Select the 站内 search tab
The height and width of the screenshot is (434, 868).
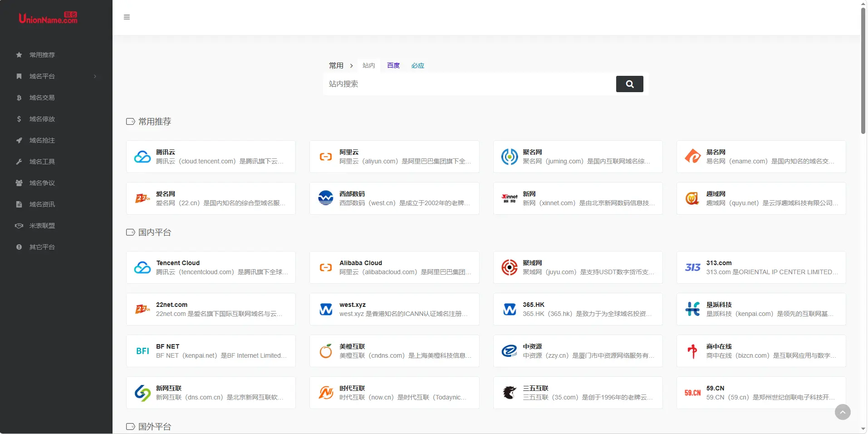[x=368, y=66]
